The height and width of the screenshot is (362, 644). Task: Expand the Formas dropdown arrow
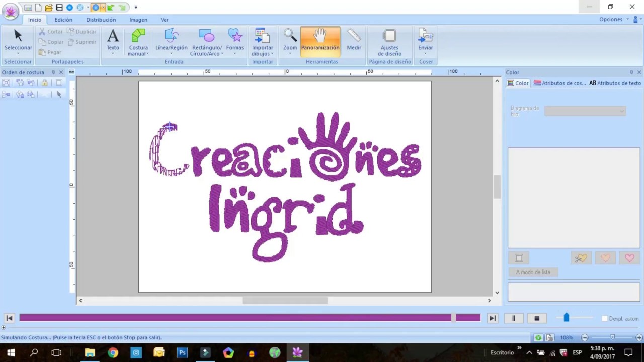coord(235,54)
